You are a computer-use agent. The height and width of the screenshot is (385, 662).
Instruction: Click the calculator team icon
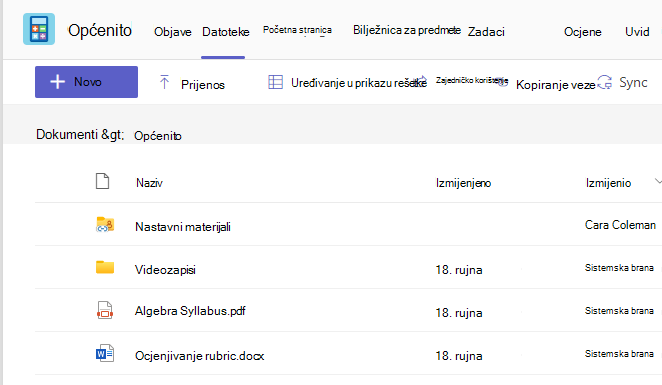pyautogui.click(x=39, y=29)
